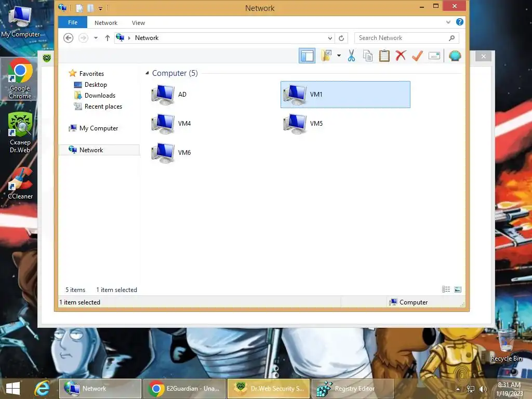
Task: Open the File ribbon tab
Action: click(x=73, y=22)
